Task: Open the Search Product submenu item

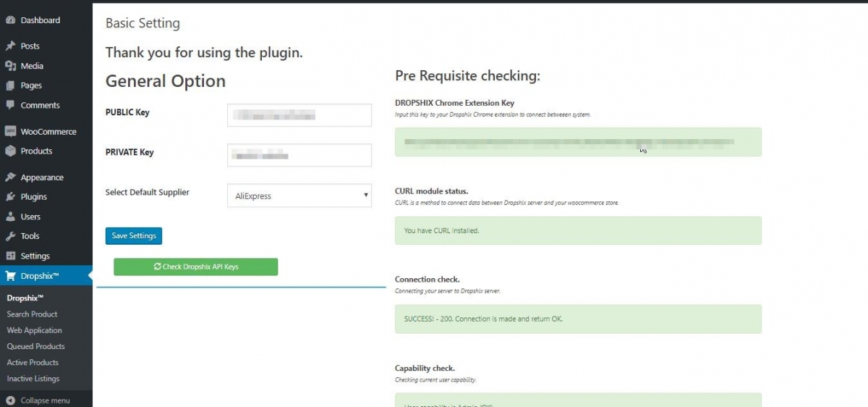Action: 32,314
